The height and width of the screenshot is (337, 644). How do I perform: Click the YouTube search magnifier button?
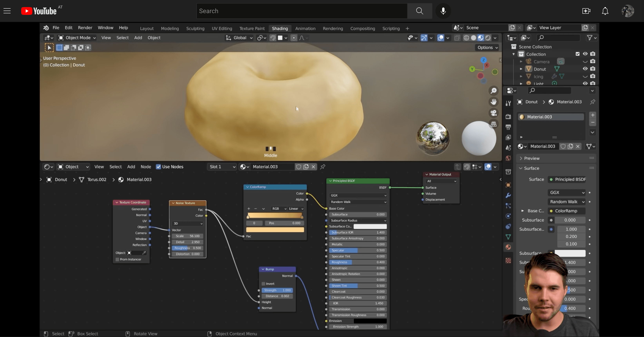click(419, 11)
